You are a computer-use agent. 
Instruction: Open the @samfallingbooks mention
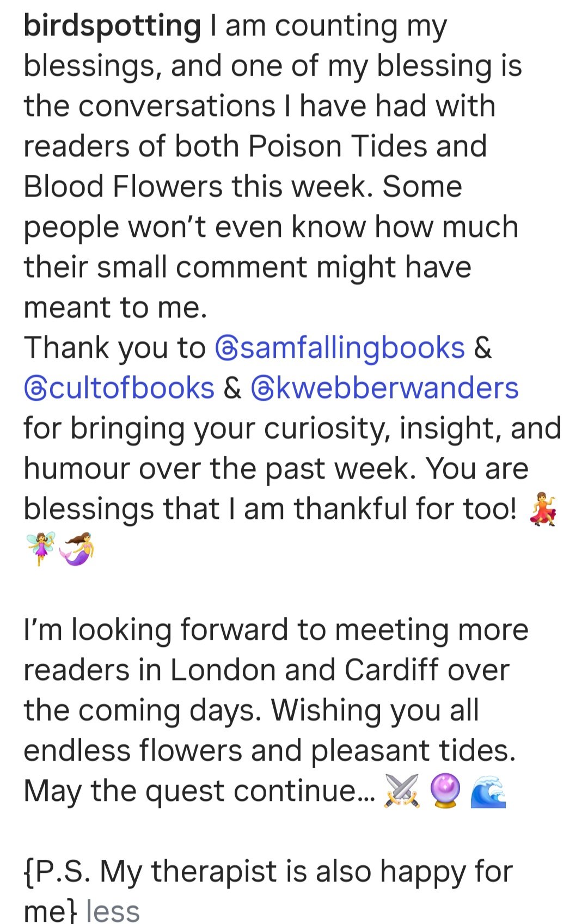click(340, 348)
